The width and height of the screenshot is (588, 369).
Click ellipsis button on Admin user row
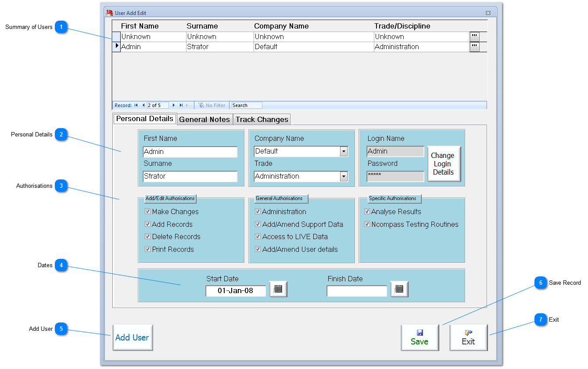[x=474, y=47]
